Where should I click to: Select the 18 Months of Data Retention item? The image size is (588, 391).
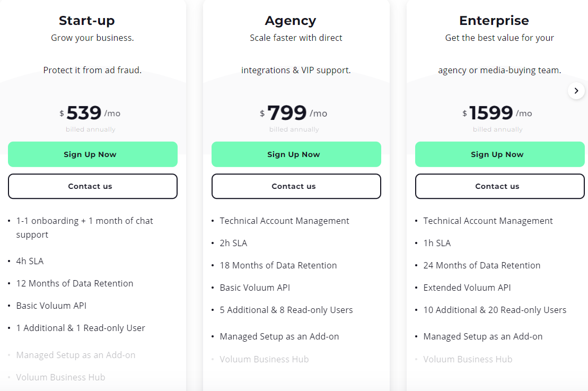[278, 265]
